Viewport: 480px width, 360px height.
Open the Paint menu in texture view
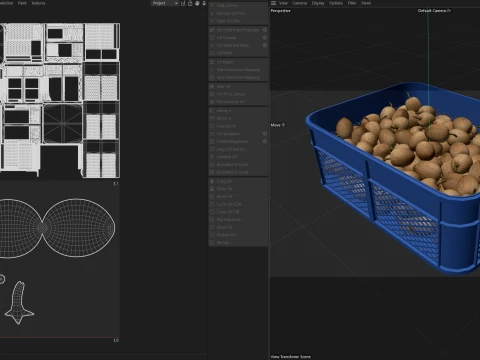[22, 3]
